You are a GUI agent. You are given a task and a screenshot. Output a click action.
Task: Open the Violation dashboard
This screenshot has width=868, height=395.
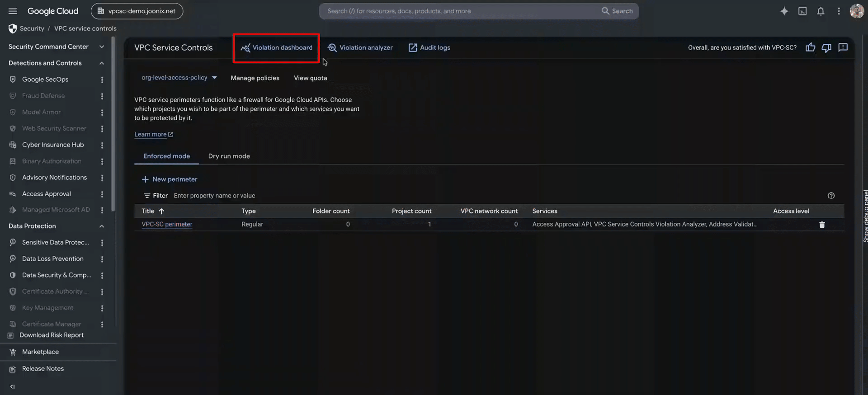[277, 47]
